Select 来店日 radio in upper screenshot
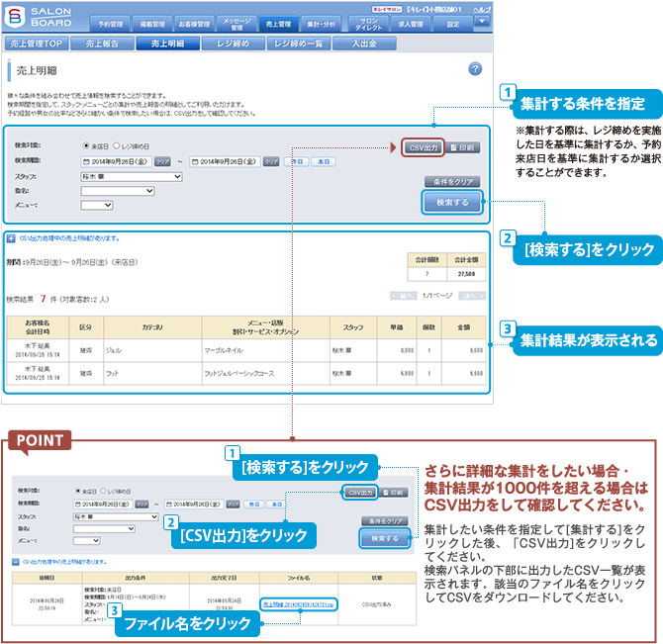 [86, 145]
